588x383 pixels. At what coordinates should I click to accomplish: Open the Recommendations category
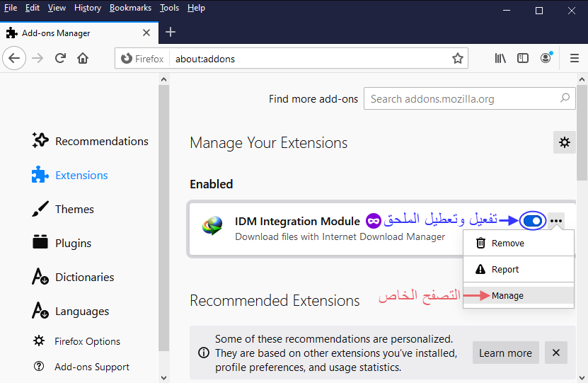[91, 141]
